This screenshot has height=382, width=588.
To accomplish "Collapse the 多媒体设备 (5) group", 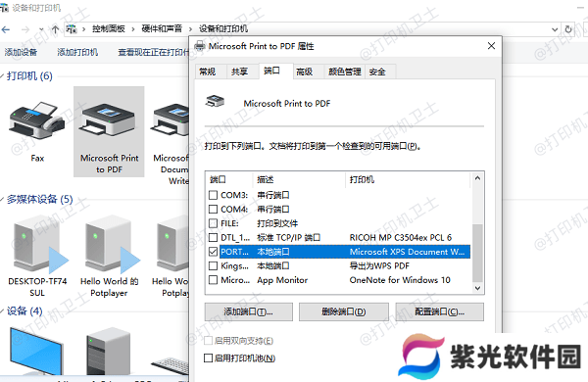I will (x=2, y=199).
